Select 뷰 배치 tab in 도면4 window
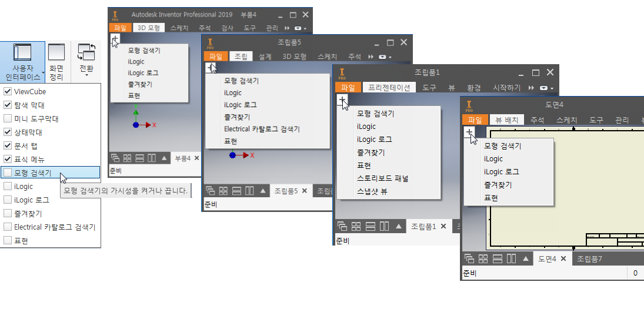The width and height of the screenshot is (644, 315). pos(507,120)
